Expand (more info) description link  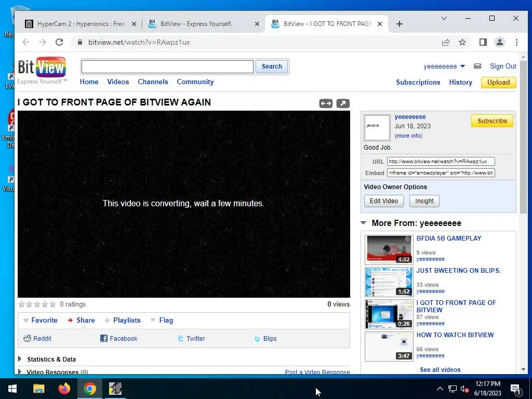408,136
